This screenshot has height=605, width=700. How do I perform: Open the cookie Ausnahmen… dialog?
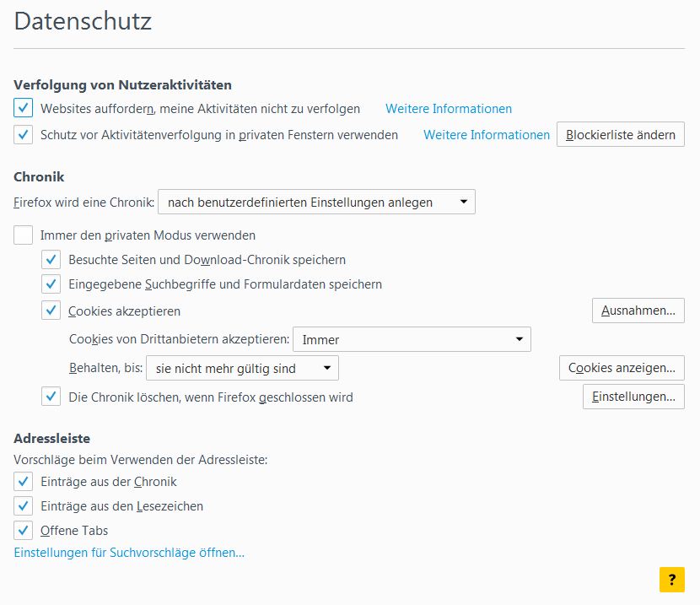click(x=638, y=311)
